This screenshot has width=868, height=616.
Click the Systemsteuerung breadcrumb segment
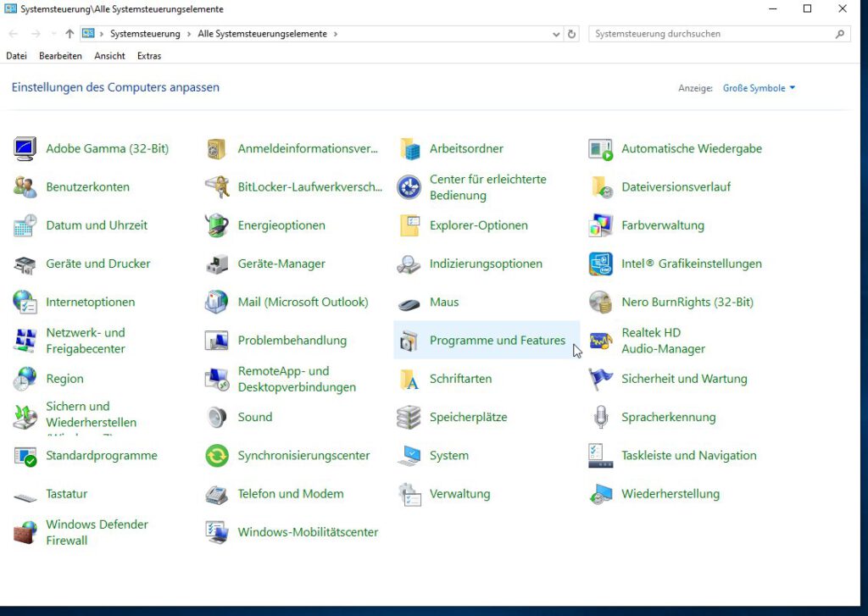(x=145, y=34)
